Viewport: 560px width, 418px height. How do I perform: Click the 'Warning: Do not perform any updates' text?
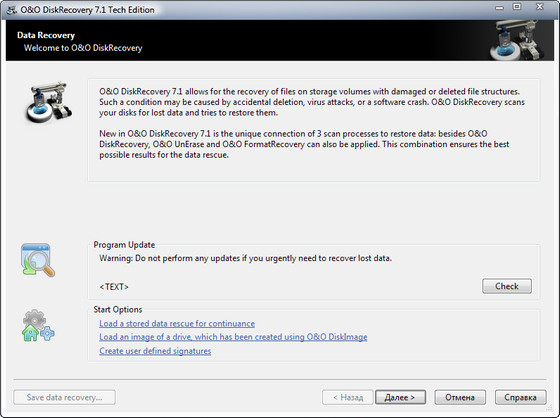tap(245, 258)
